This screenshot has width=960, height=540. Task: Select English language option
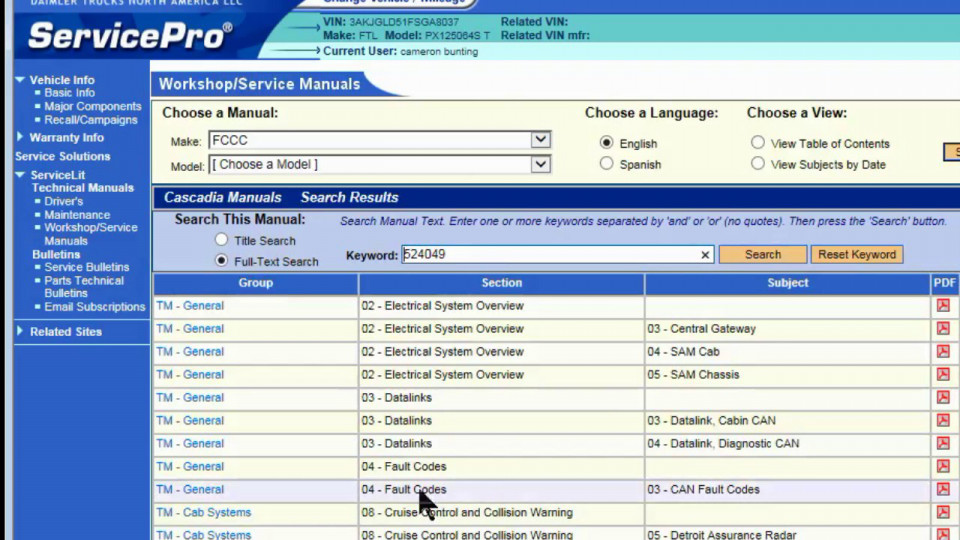point(606,143)
